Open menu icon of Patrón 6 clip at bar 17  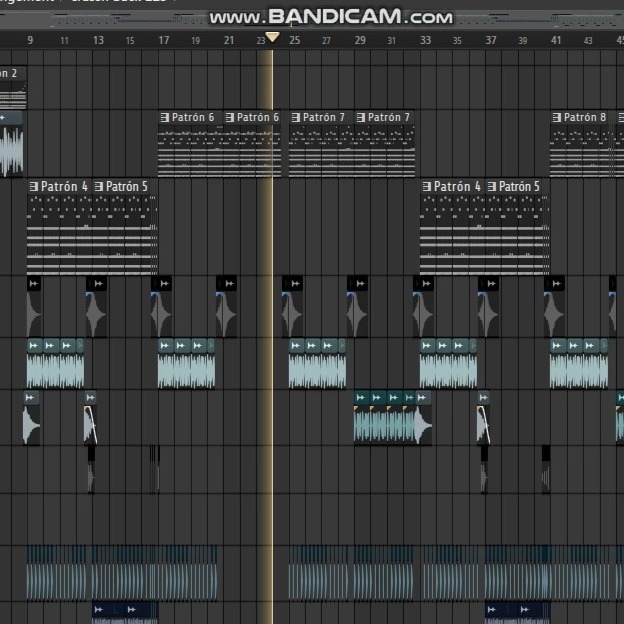(x=165, y=117)
